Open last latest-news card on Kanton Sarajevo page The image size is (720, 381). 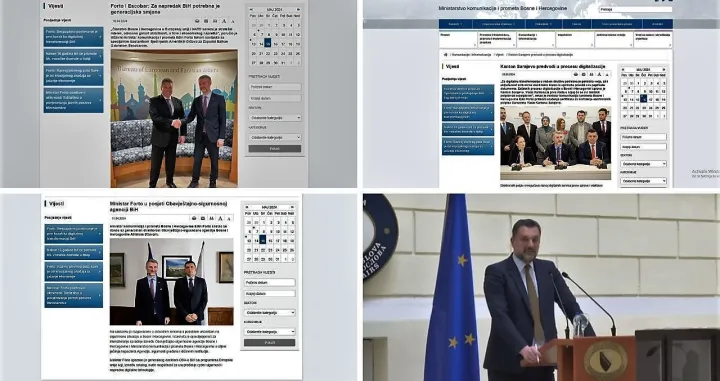point(468,146)
